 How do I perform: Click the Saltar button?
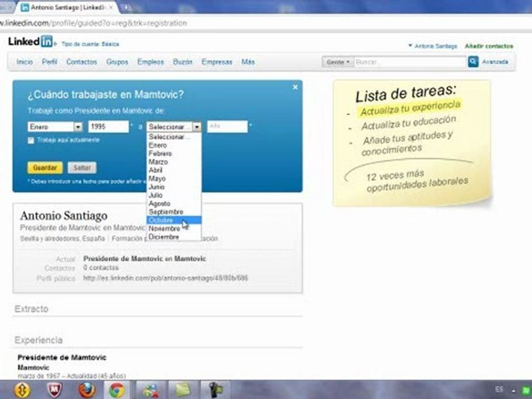point(82,167)
